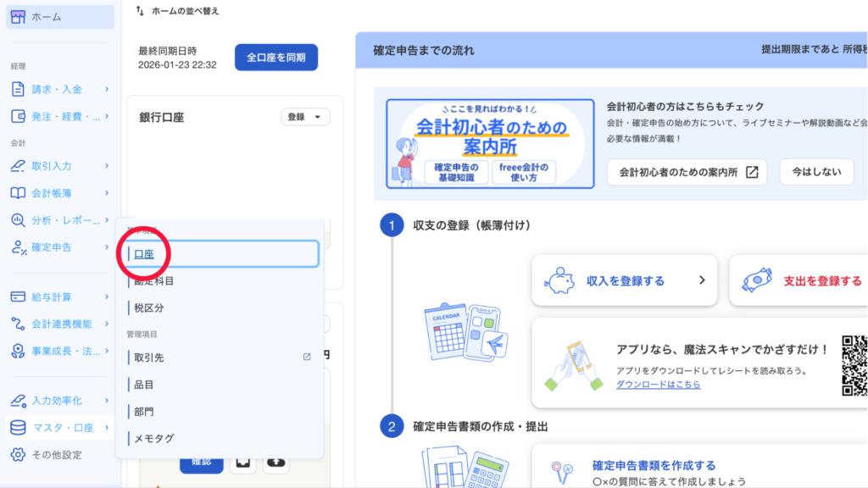
Task: Click the 分析・レポート chart icon
Action: click(x=19, y=220)
